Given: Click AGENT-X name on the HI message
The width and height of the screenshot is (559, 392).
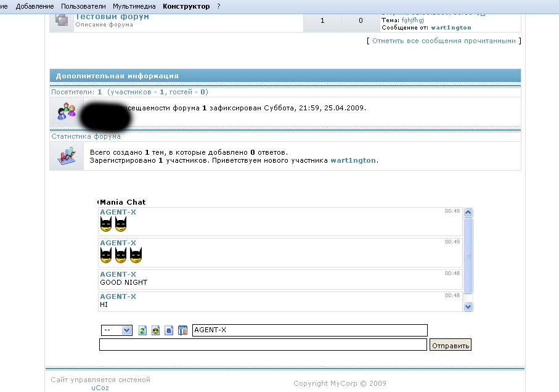Looking at the screenshot, I should (x=118, y=296).
